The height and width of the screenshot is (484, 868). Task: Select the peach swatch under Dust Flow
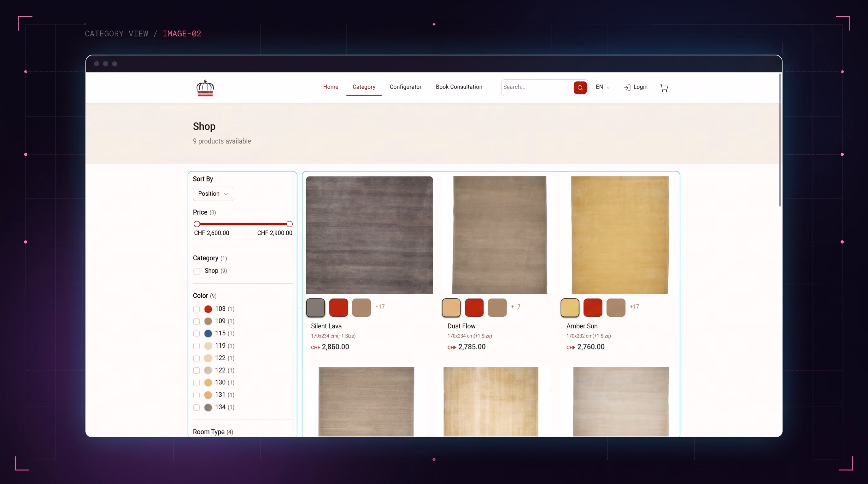pos(451,307)
